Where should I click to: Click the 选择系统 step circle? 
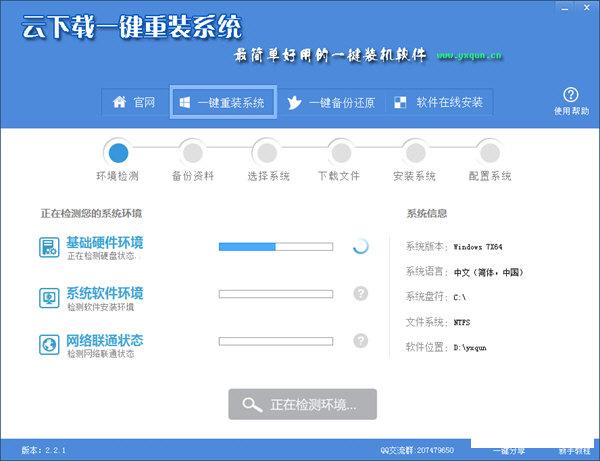(266, 152)
